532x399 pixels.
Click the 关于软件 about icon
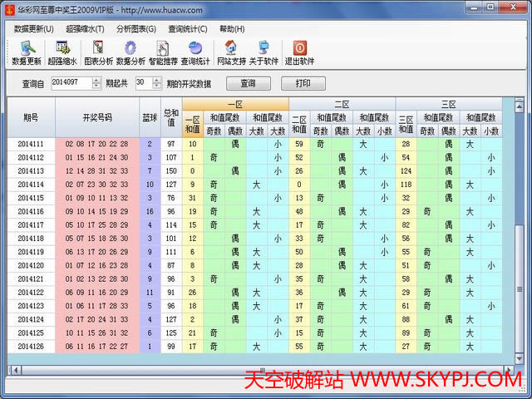click(264, 52)
